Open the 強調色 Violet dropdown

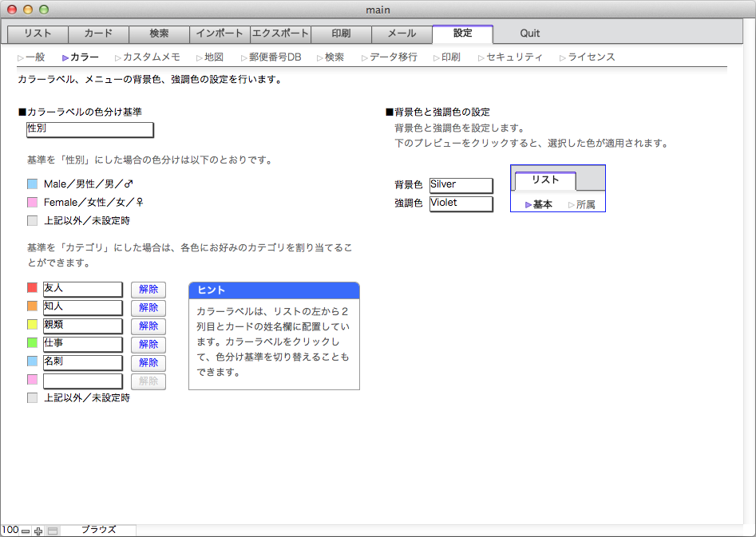tap(461, 203)
